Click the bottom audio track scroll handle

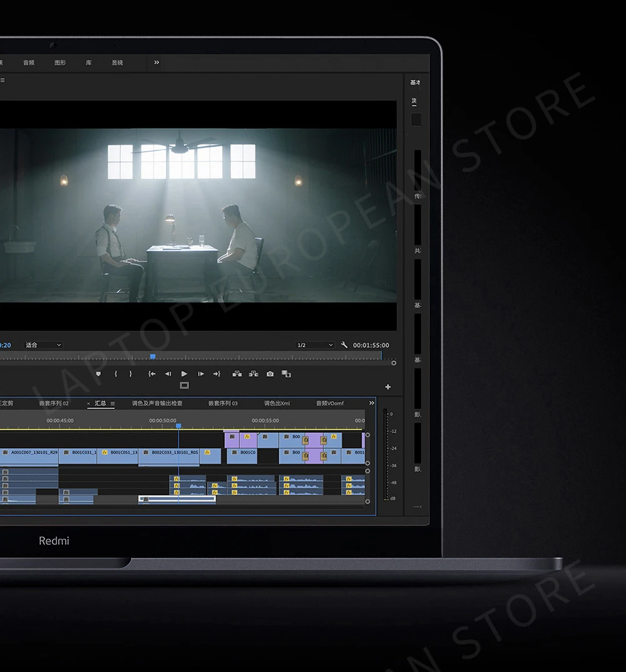[x=367, y=501]
